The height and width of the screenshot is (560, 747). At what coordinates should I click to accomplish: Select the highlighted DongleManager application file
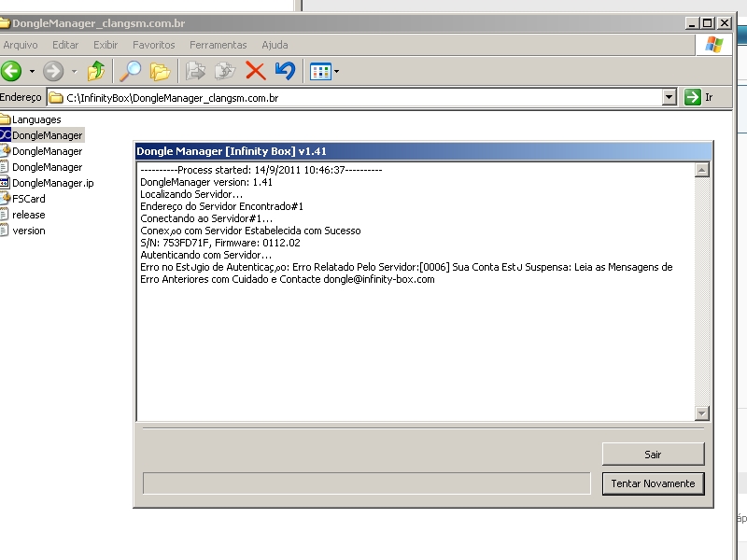coord(42,135)
